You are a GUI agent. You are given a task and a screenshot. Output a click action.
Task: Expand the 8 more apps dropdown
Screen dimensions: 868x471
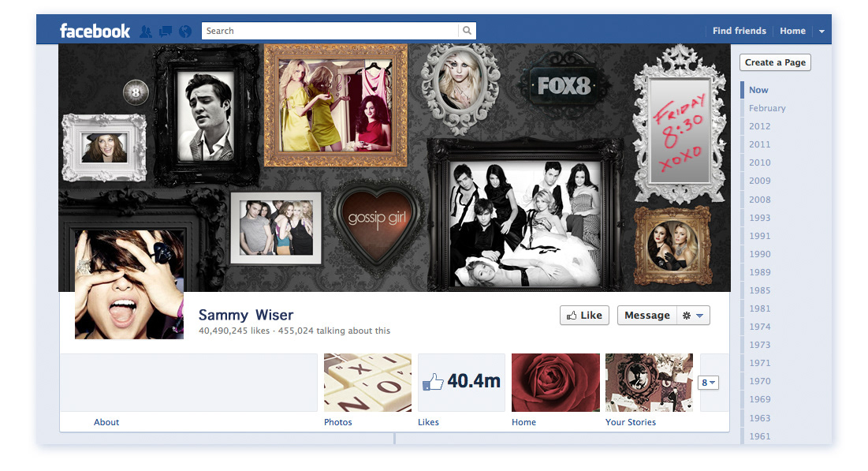click(x=708, y=383)
